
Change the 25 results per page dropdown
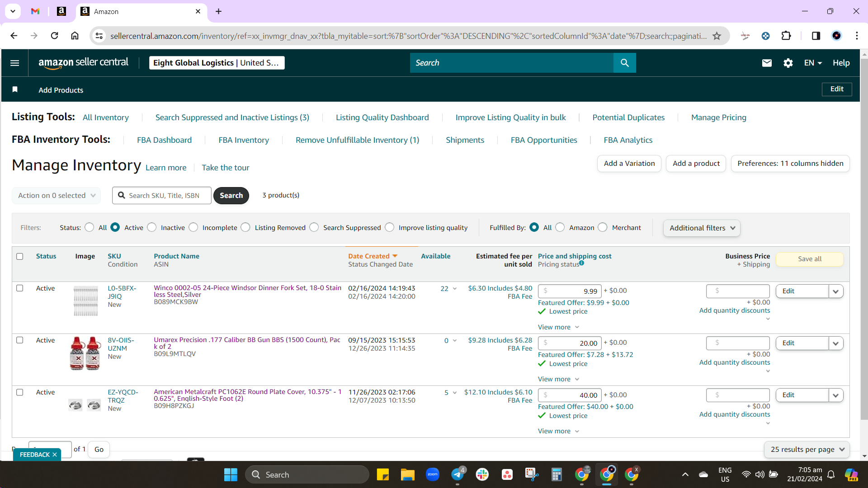pos(807,450)
